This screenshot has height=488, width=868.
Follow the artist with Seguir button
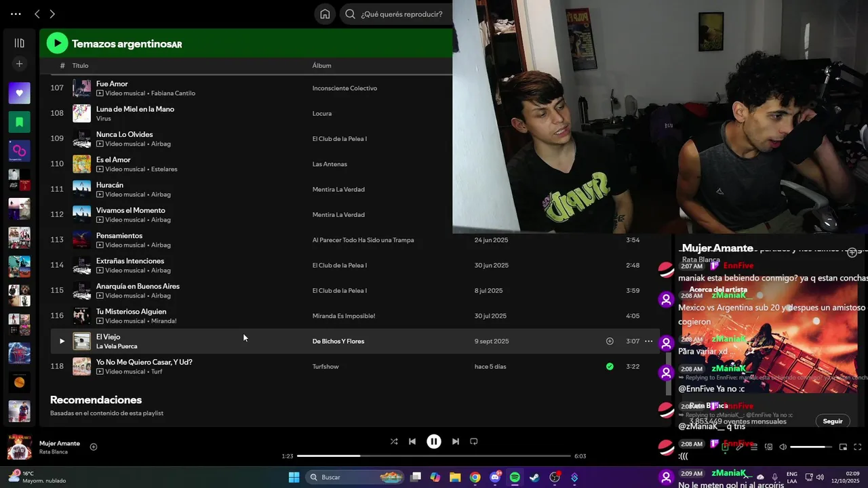(x=833, y=421)
